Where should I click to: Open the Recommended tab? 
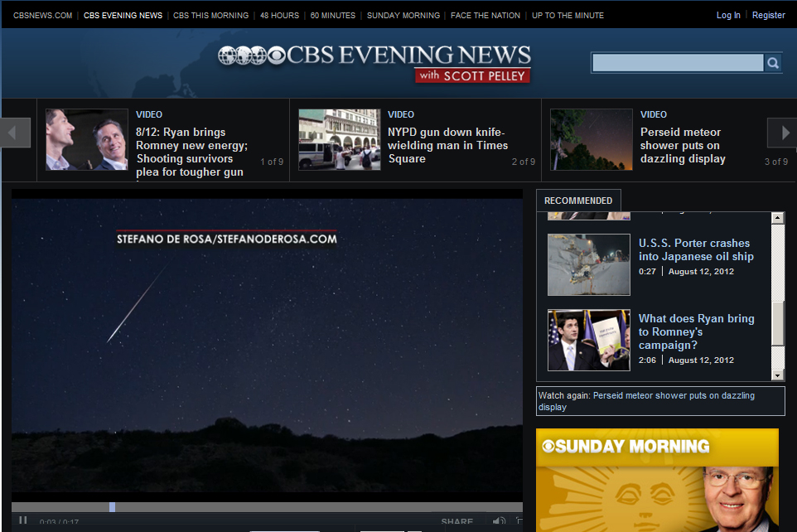click(578, 201)
